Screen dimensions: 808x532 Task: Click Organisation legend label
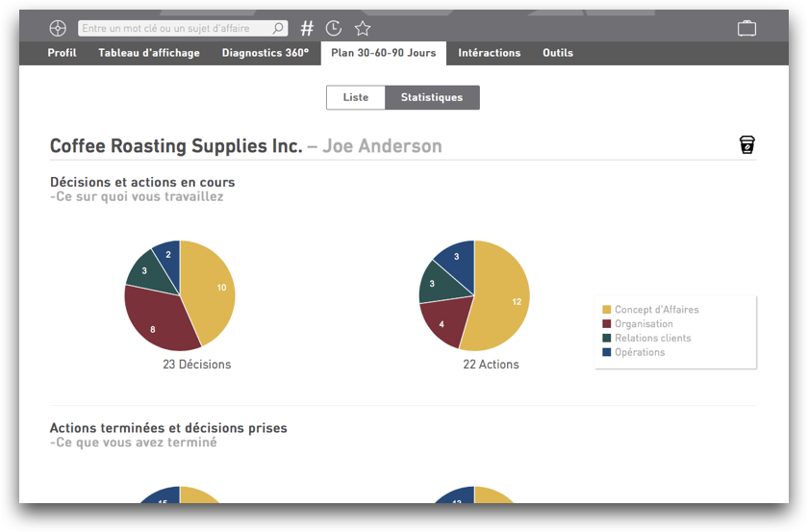coord(644,324)
